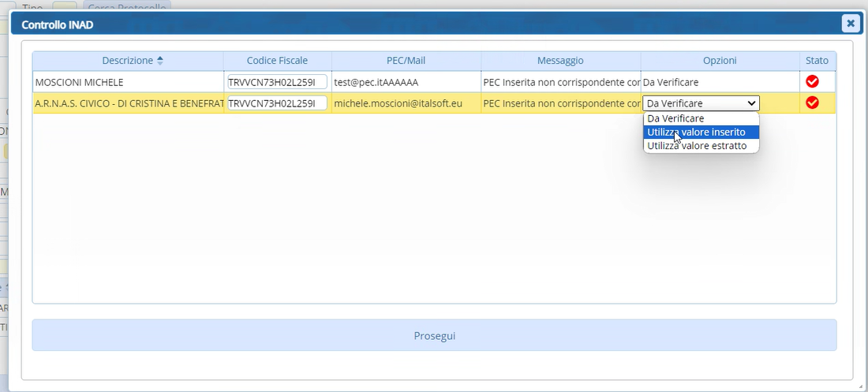
Task: Select the A.R.N.A.S. CIVICO description cell
Action: 128,103
